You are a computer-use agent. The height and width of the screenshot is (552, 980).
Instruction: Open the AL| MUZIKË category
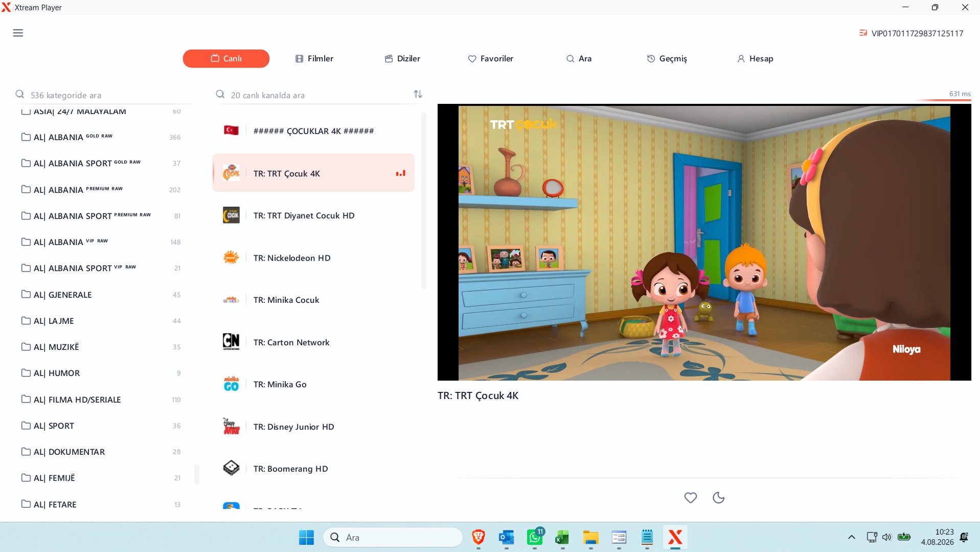101,347
